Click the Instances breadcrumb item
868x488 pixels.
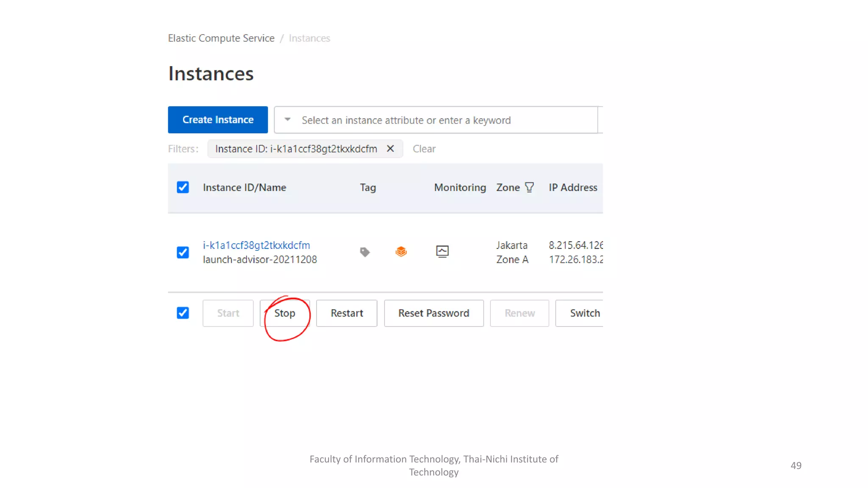coord(309,38)
